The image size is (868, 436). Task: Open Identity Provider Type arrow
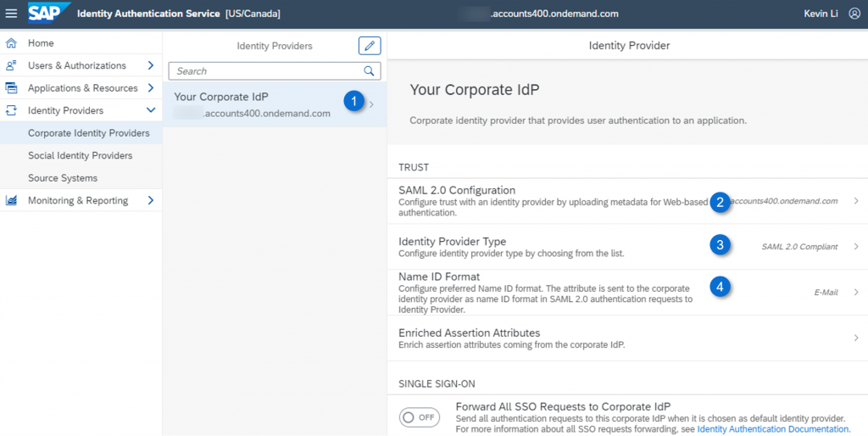click(856, 247)
